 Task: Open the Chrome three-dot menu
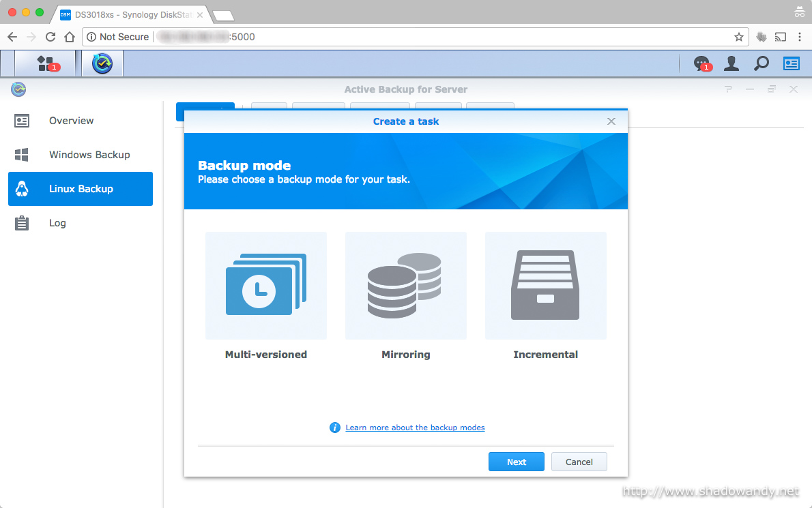tap(800, 37)
